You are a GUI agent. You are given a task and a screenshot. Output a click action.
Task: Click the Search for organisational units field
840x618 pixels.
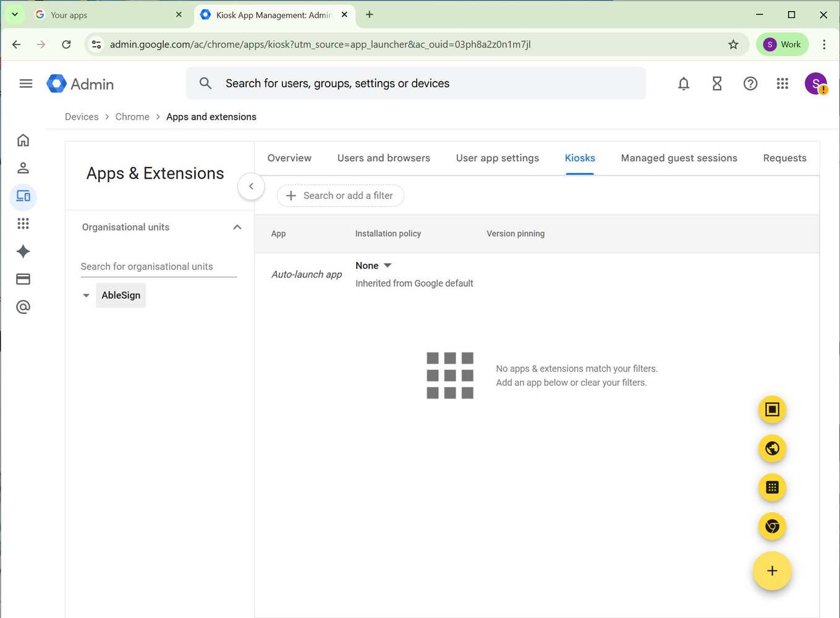pos(158,266)
